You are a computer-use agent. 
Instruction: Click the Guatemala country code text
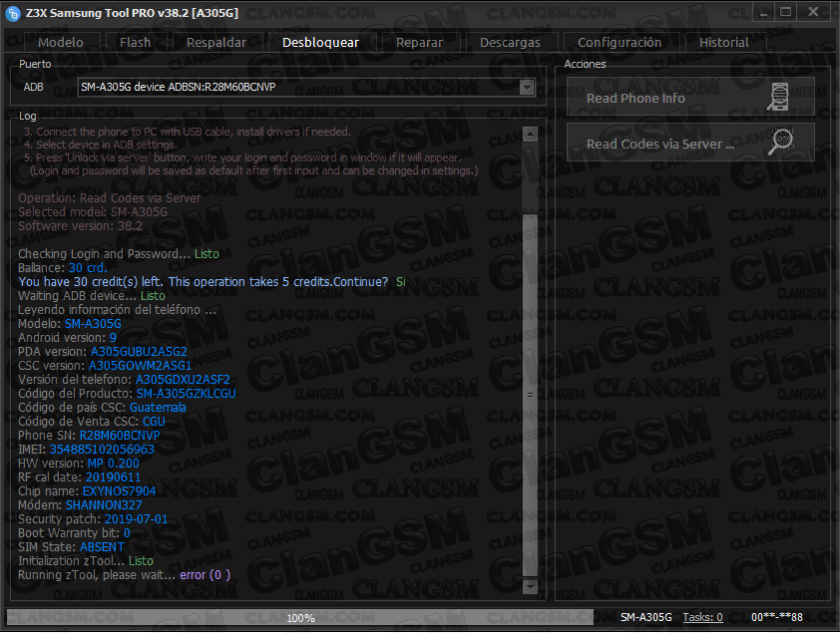click(158, 407)
